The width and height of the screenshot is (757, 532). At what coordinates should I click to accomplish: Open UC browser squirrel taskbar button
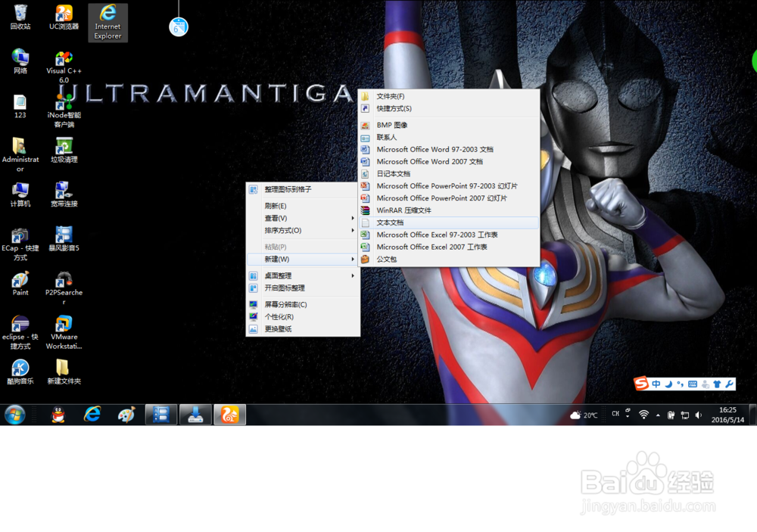[x=230, y=415]
